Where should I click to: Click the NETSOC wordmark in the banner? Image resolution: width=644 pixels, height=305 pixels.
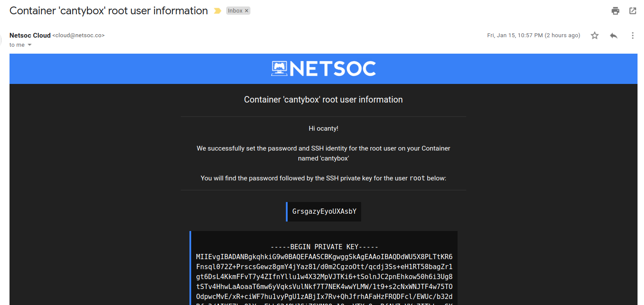[x=333, y=69]
